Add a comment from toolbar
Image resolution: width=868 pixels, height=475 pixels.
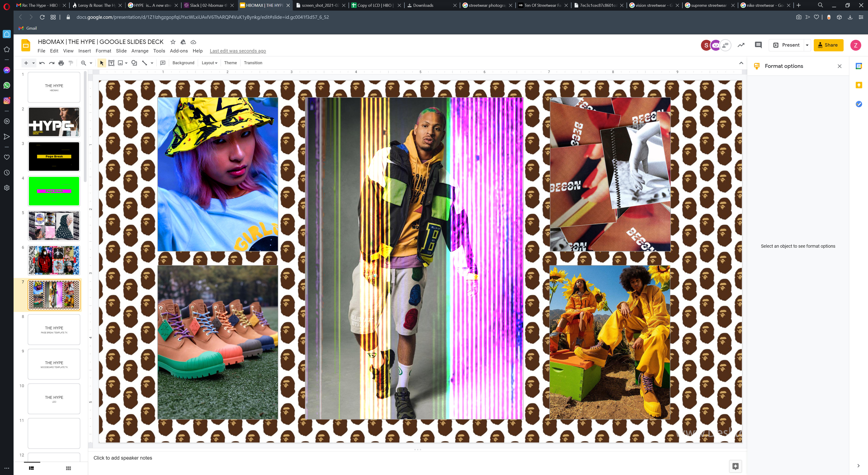[163, 63]
